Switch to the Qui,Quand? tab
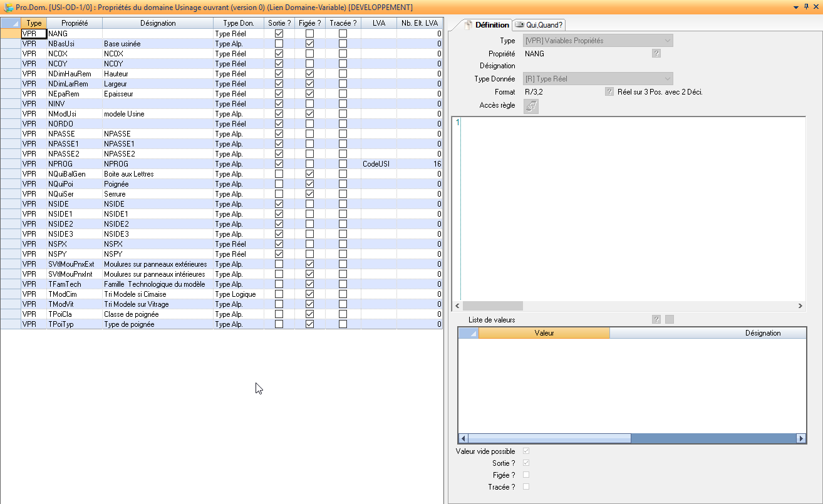The image size is (823, 504). [x=539, y=25]
